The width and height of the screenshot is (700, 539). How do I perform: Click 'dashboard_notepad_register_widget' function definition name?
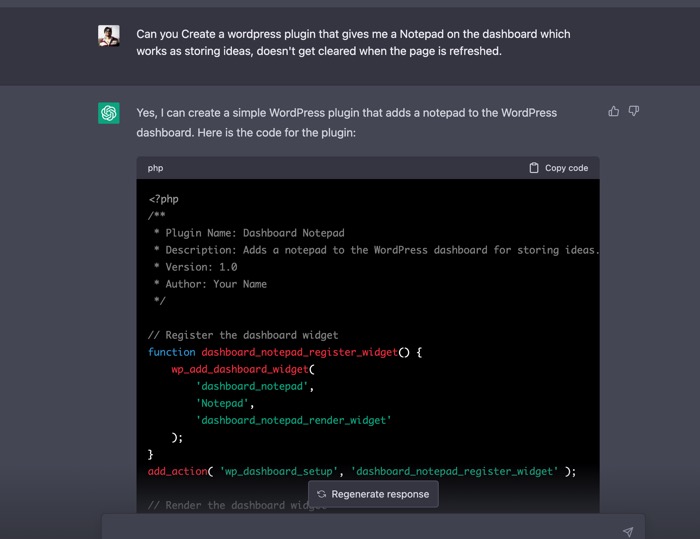(x=300, y=352)
